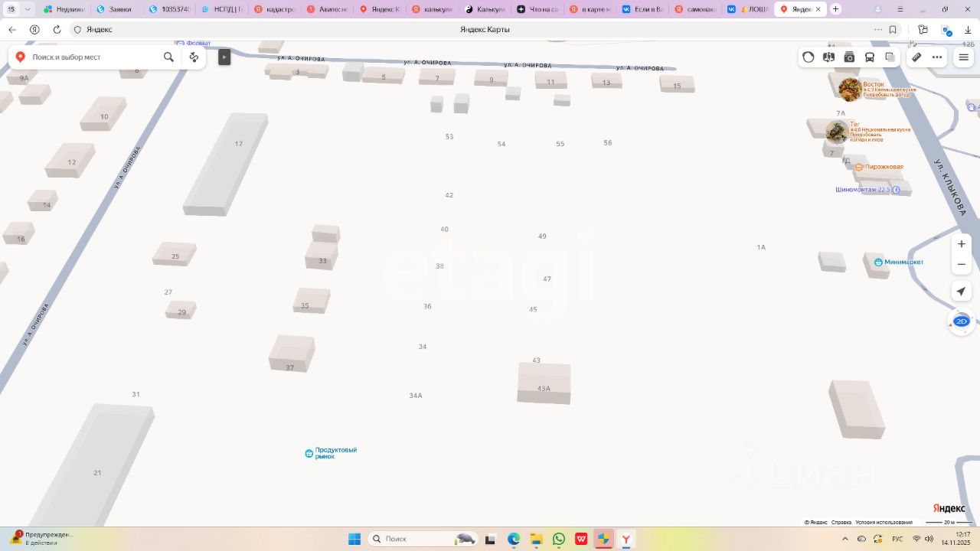The height and width of the screenshot is (551, 980).
Task: Expand the collapsed side panel arrow
Action: (x=224, y=57)
